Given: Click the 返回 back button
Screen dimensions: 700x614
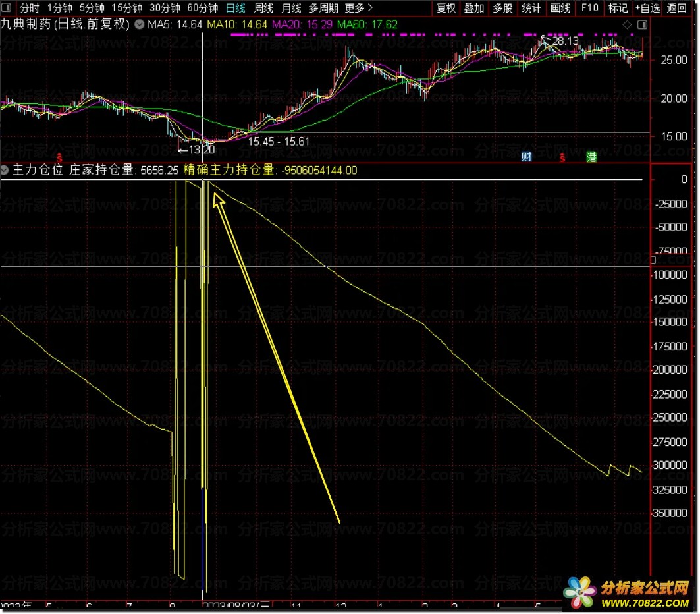Looking at the screenshot, I should click(x=676, y=8).
